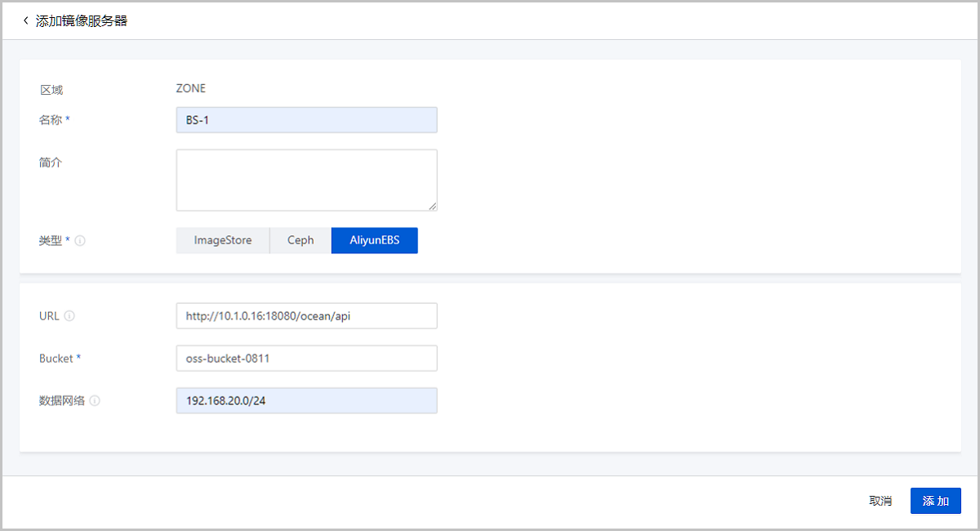Image resolution: width=980 pixels, height=531 pixels.
Task: Click the 添加镜像服务器 page title
Action: (82, 20)
